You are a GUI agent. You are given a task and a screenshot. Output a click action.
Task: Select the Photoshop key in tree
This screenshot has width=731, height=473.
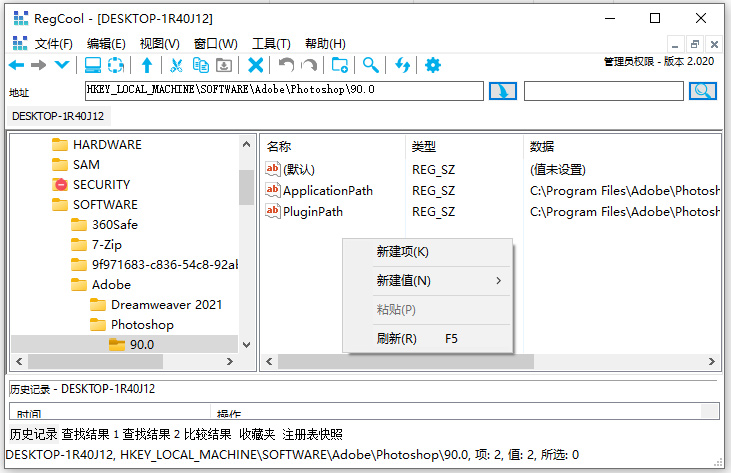[142, 325]
